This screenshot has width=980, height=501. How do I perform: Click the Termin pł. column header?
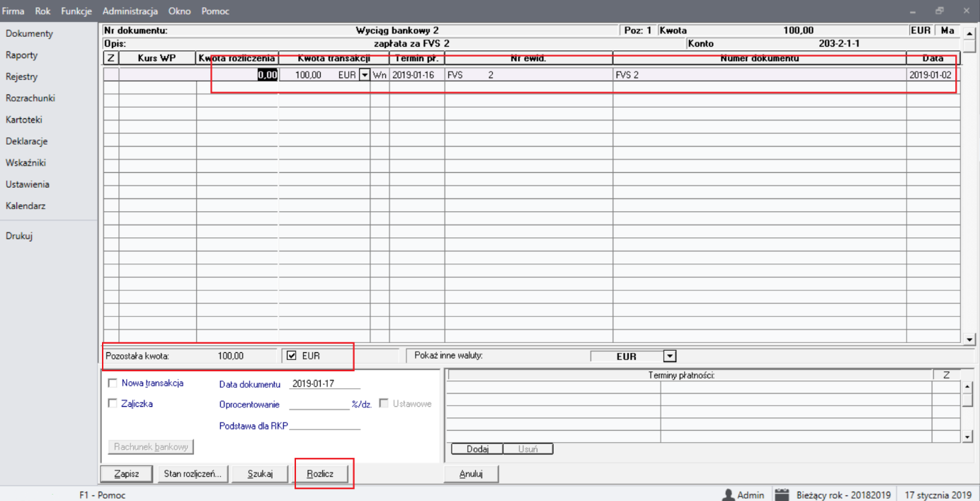[416, 58]
